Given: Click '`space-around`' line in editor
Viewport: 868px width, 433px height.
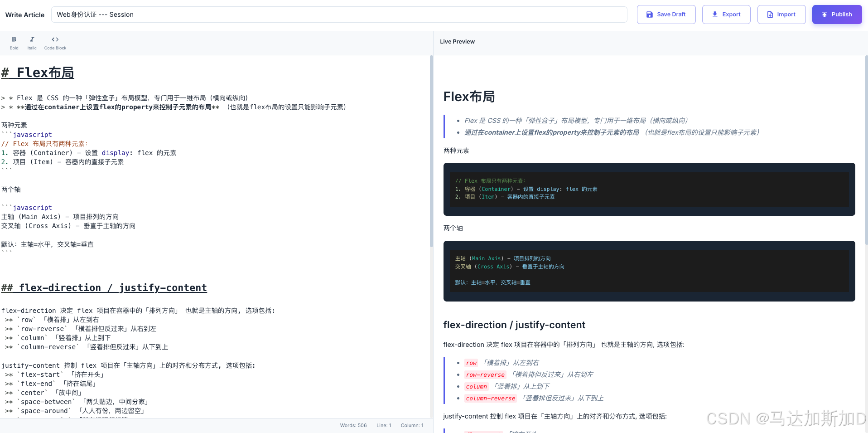Looking at the screenshot, I should [75, 411].
